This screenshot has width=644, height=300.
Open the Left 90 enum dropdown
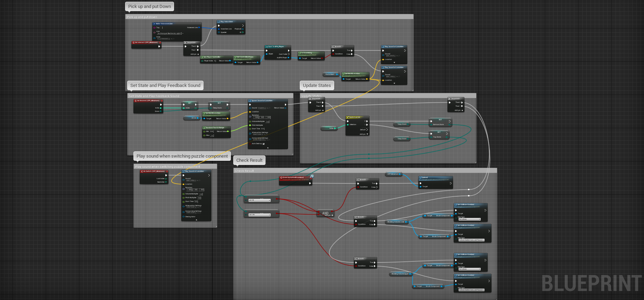pos(259,200)
